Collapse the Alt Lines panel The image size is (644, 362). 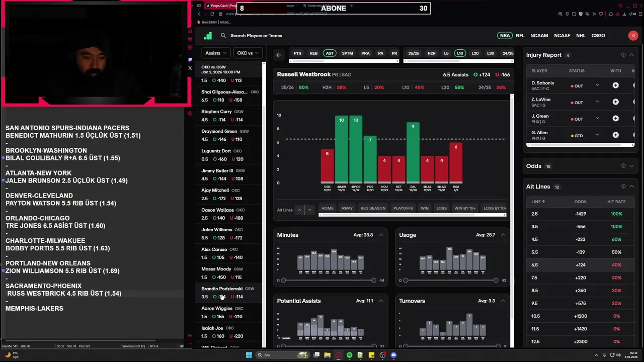coord(631,187)
